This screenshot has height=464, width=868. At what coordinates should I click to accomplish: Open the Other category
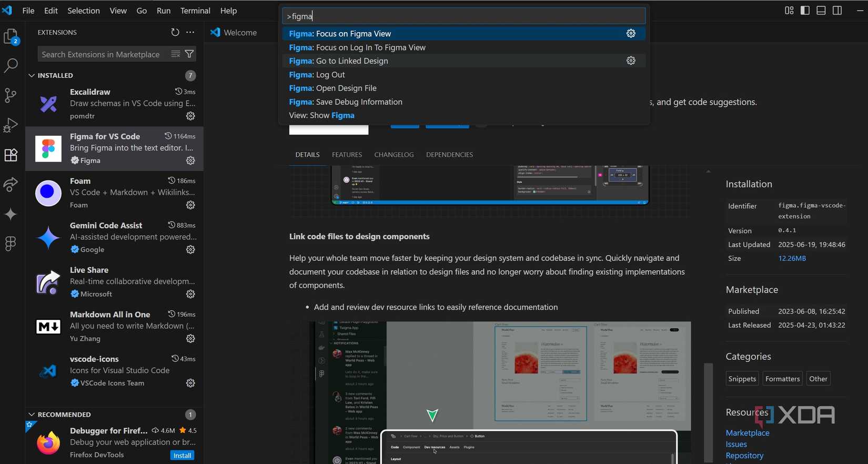pos(819,379)
